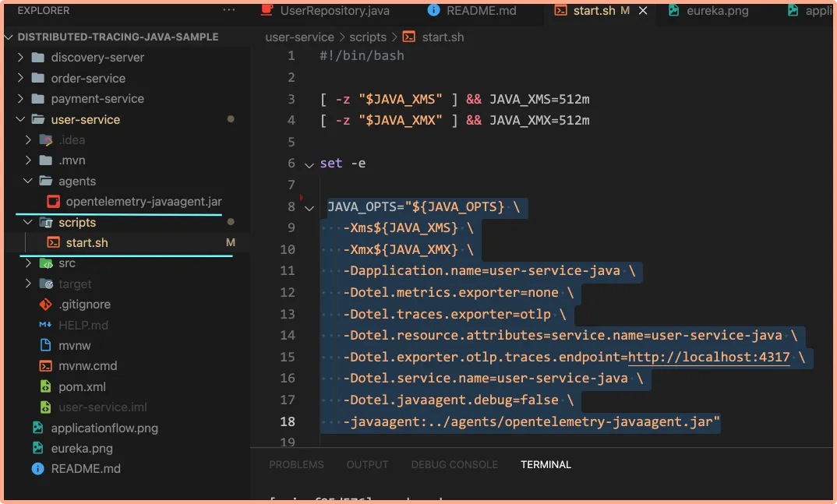
Task: Expand the order-service folder chevron
Action: (x=20, y=78)
